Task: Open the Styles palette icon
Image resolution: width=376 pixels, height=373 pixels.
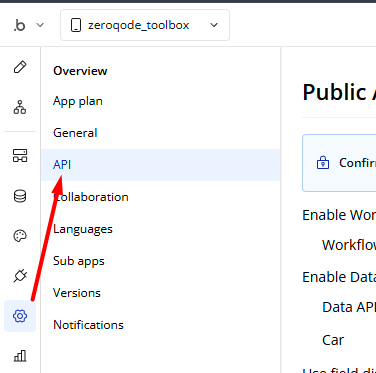Action: 20,236
